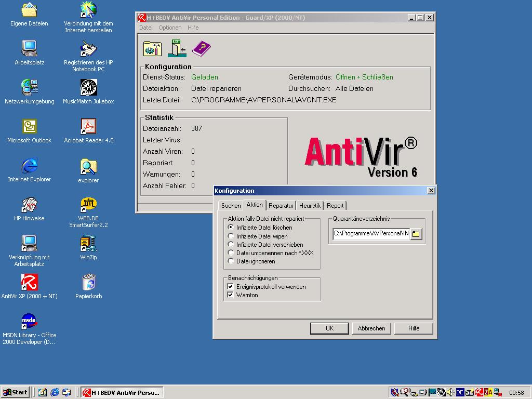Select Acrobat Reader 4.0 desktop icon
The image size is (532, 399).
pyautogui.click(x=88, y=131)
